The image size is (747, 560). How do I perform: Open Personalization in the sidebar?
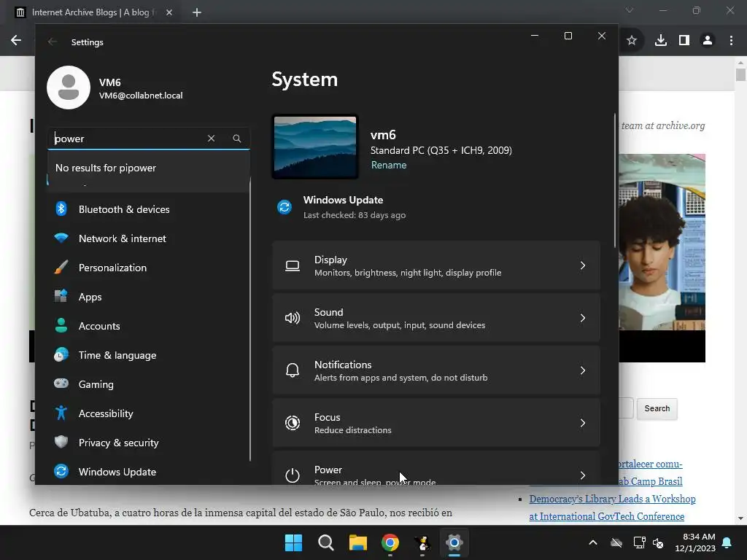click(x=147, y=268)
